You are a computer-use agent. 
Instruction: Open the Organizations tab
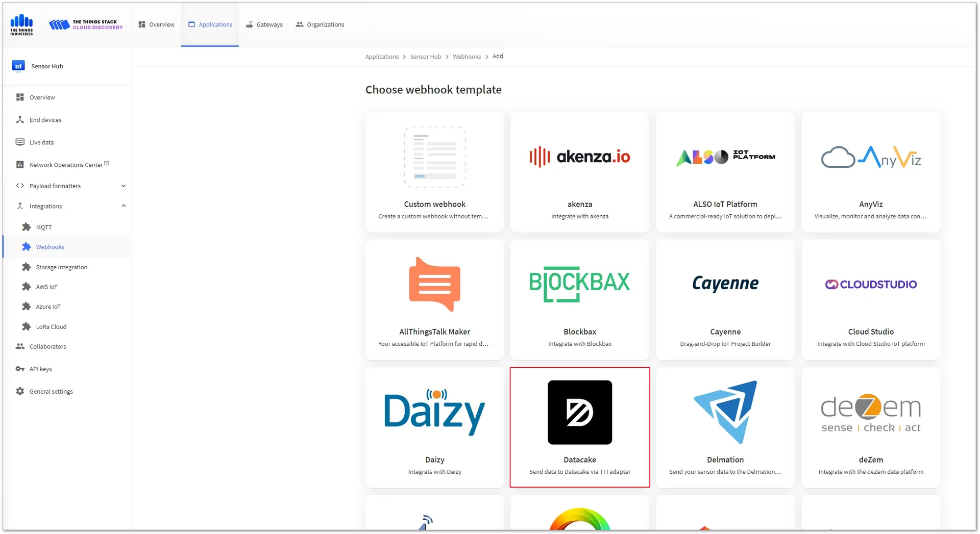[320, 24]
